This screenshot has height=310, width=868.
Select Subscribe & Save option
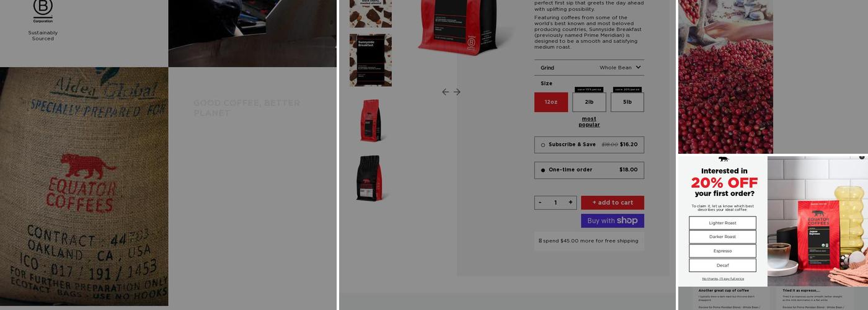[x=589, y=144]
